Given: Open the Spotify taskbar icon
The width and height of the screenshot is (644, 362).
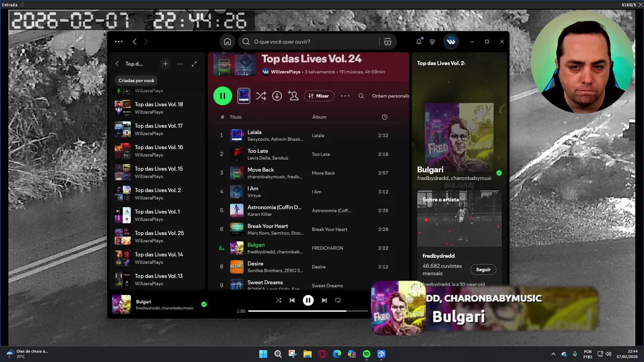Looking at the screenshot, I should click(x=367, y=354).
